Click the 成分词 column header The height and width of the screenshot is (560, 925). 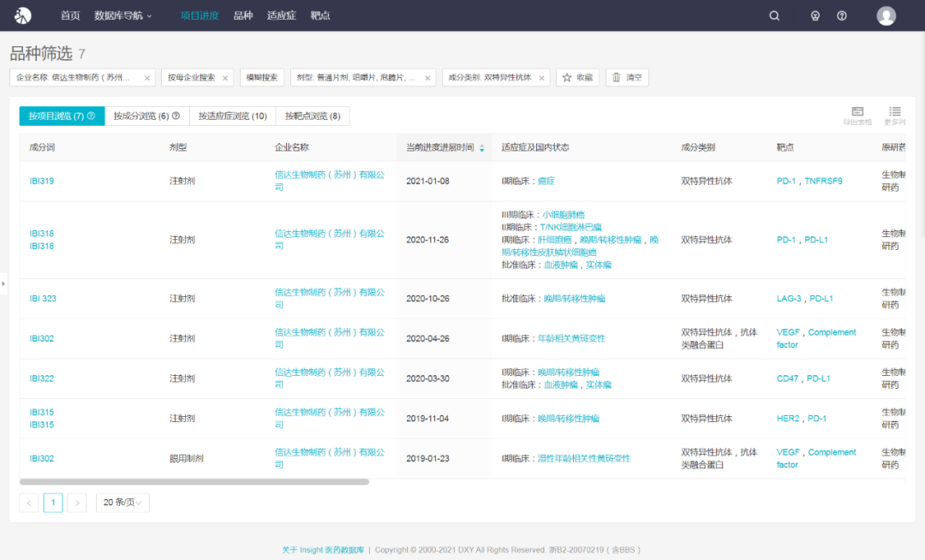[42, 148]
